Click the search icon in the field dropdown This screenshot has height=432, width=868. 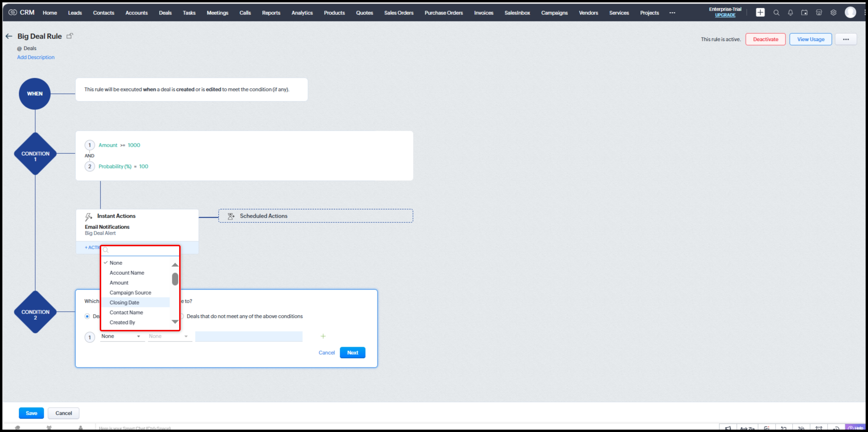click(105, 250)
